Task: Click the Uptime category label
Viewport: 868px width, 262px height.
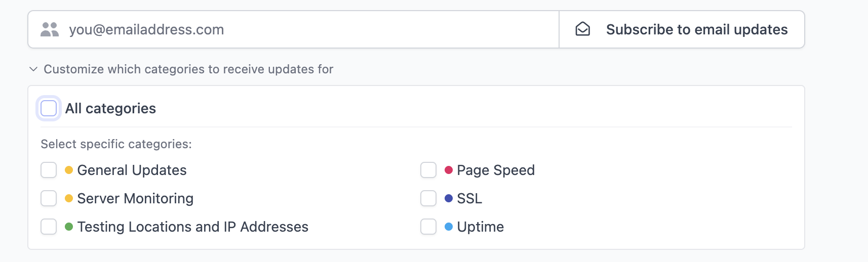Action: [480, 227]
